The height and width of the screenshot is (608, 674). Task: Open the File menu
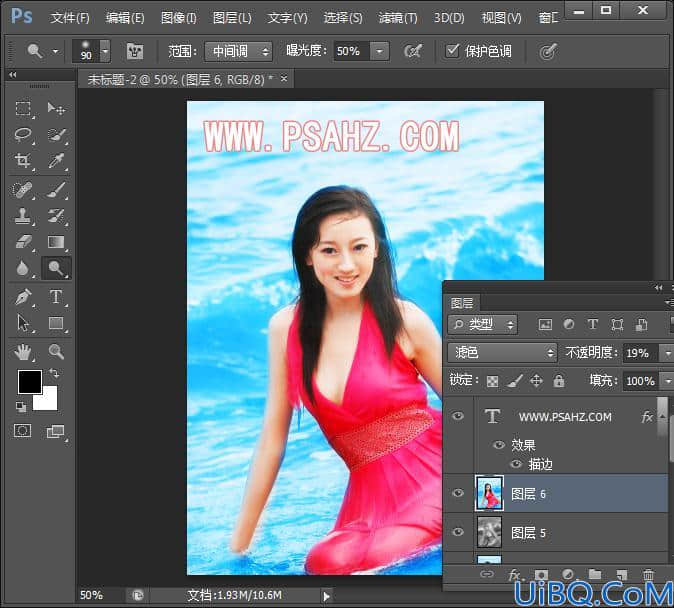[x=70, y=18]
